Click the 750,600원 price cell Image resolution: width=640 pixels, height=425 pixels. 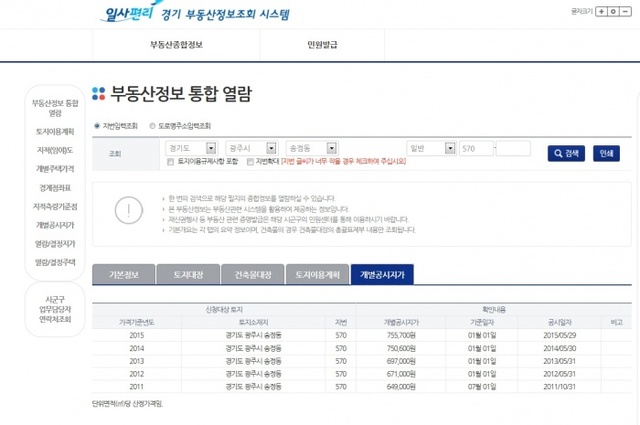coord(401,348)
